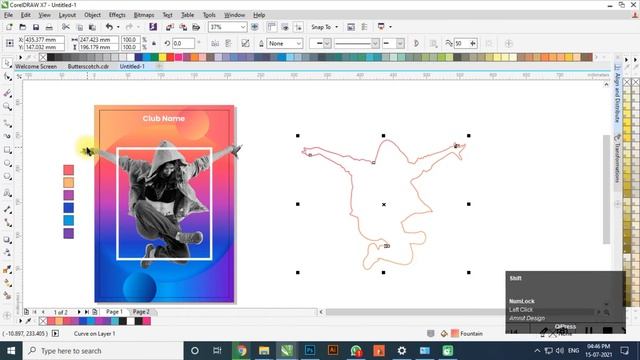Open the application launcher dropdown arrow
This screenshot has height=360, width=640.
(391, 27)
